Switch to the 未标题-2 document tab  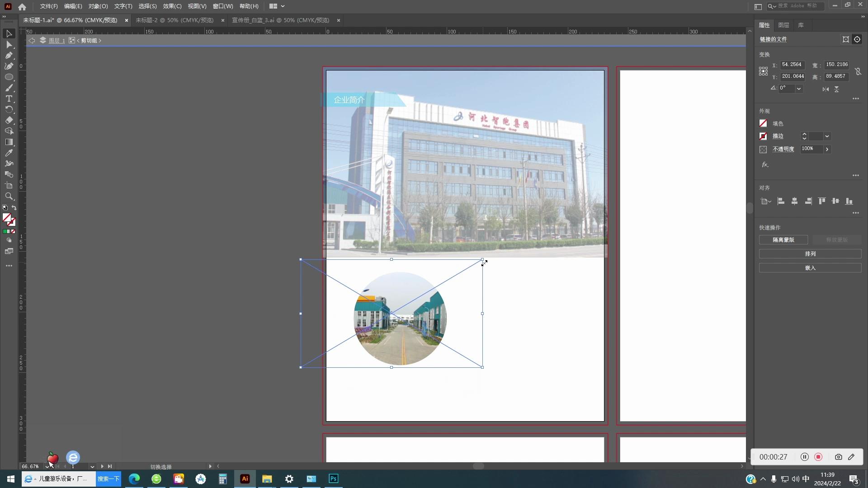(x=175, y=20)
